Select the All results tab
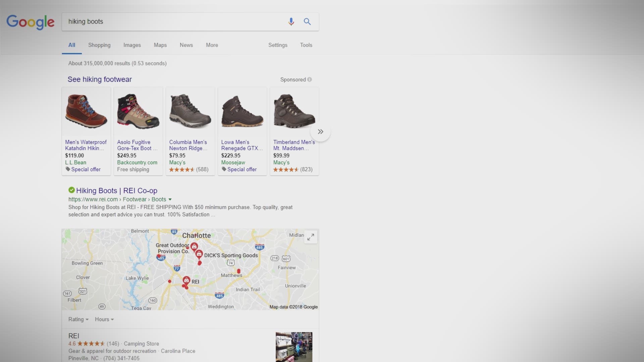The width and height of the screenshot is (644, 362). tap(72, 45)
